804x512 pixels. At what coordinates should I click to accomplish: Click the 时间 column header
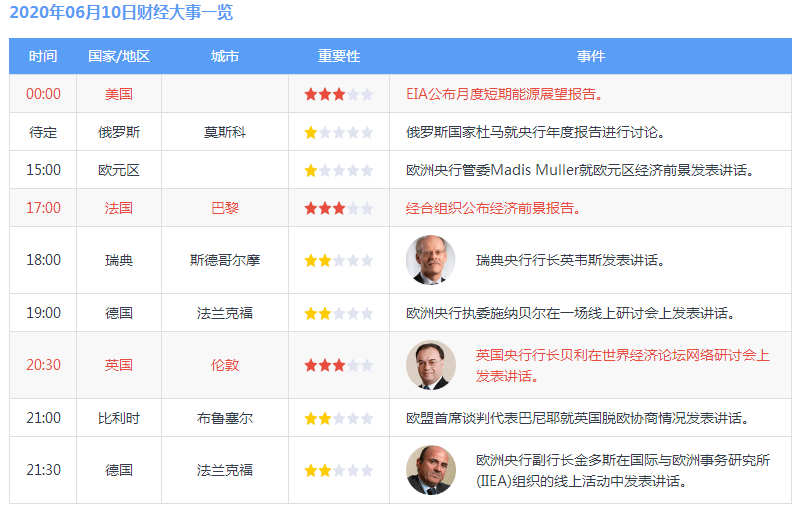[43, 56]
